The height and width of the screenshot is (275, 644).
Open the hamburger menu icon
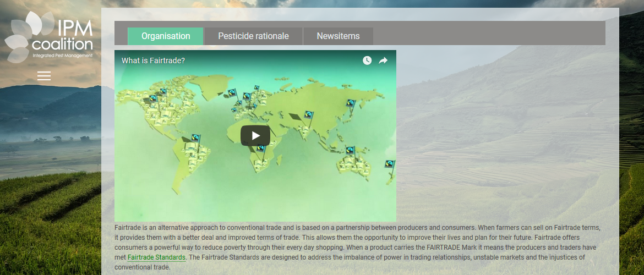[44, 76]
